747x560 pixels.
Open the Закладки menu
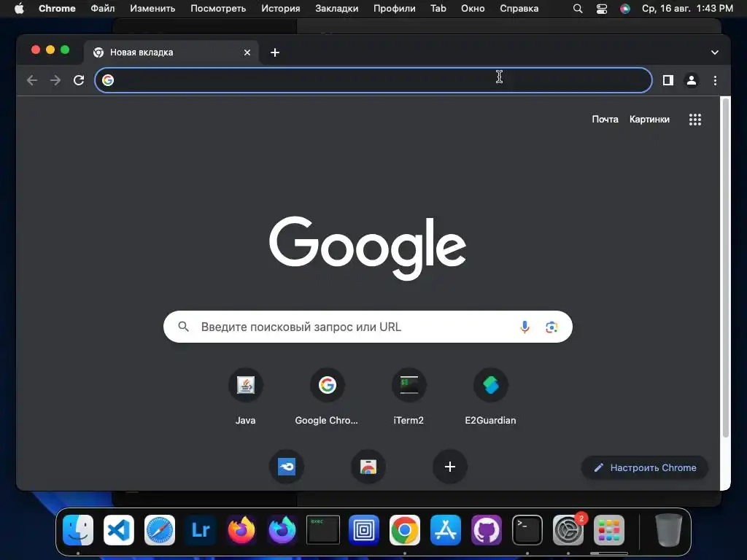(337, 9)
